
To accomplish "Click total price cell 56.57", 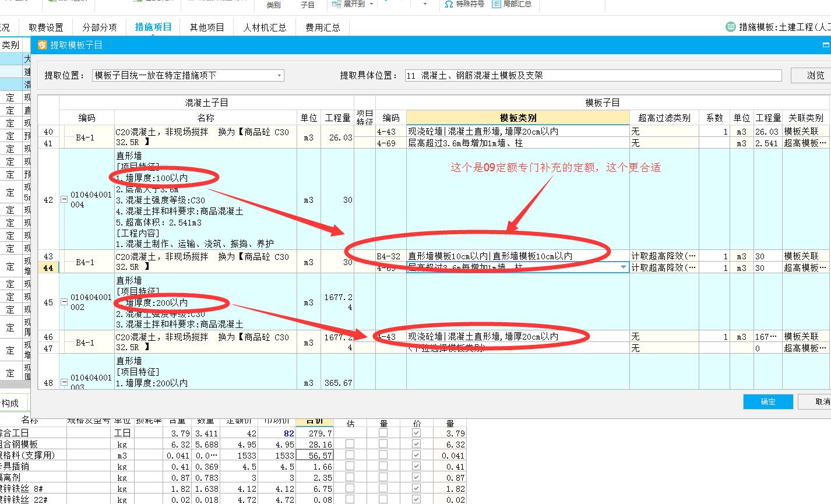I will (315, 455).
